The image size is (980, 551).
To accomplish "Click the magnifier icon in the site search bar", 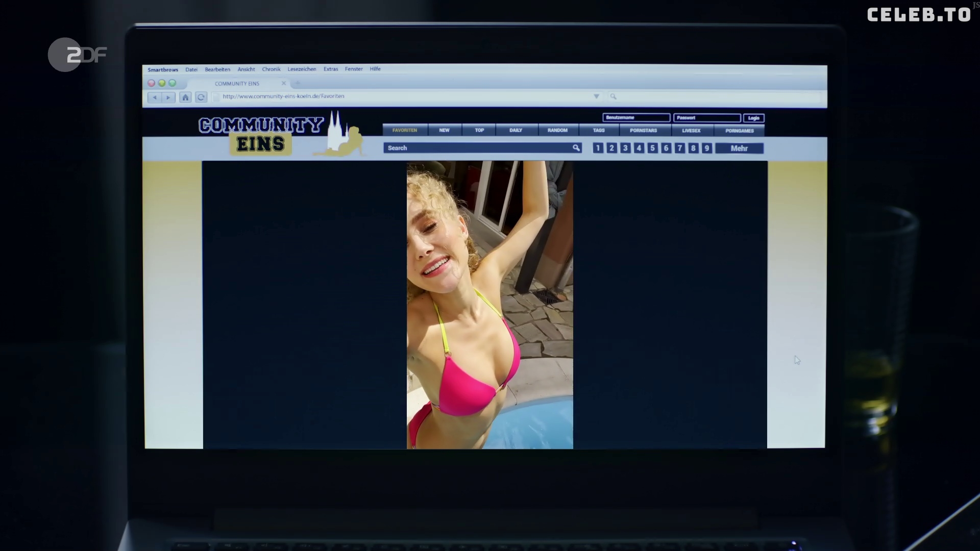I will 576,148.
